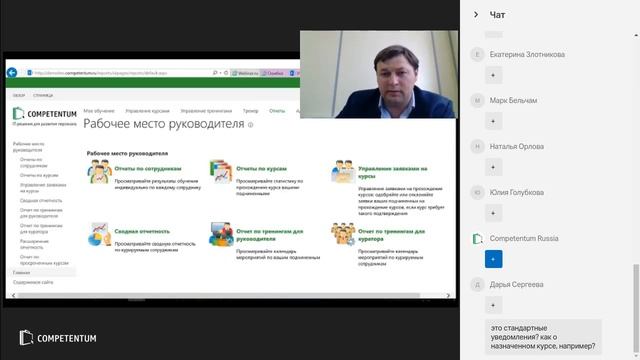Open the Управление курсами menu
The image size is (640, 360).
pos(147,111)
